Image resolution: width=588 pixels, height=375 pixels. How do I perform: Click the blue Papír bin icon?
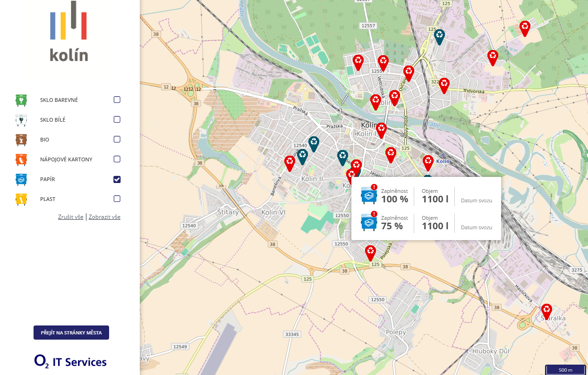[21, 179]
